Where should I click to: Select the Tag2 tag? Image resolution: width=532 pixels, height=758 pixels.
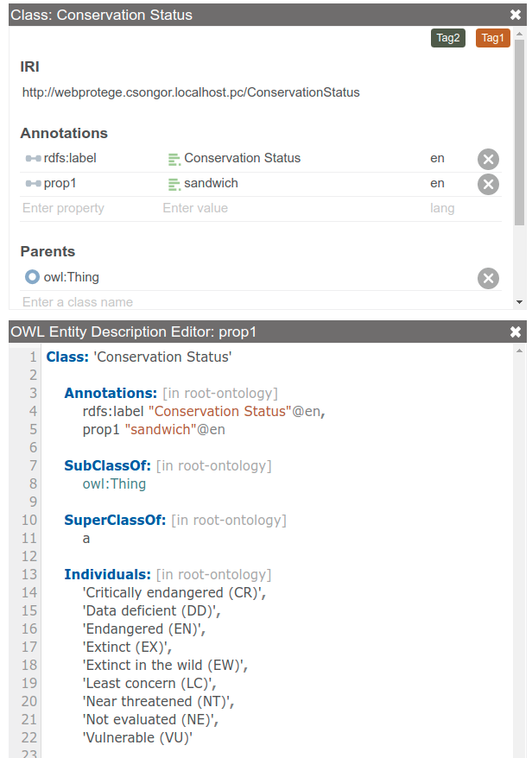point(447,38)
